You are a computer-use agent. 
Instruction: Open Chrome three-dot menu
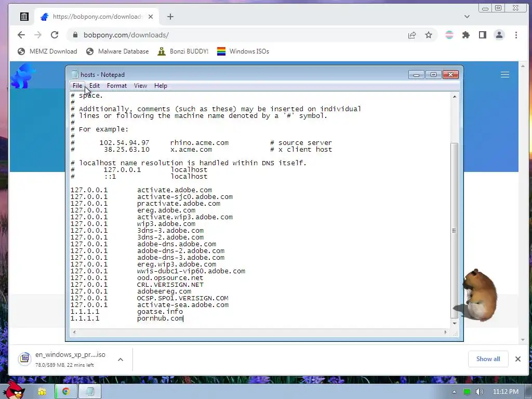516,35
